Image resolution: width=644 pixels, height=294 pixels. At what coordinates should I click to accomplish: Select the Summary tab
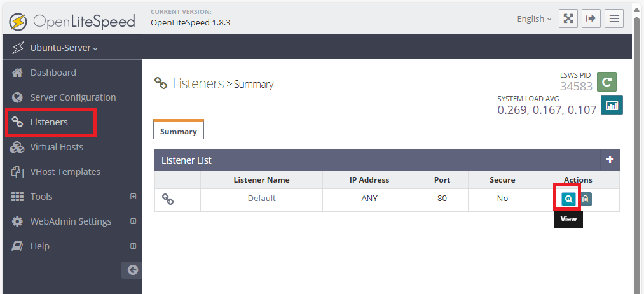(178, 132)
